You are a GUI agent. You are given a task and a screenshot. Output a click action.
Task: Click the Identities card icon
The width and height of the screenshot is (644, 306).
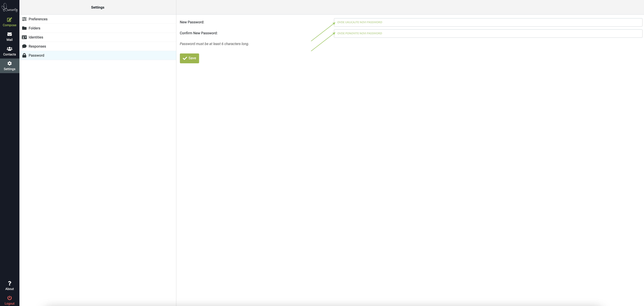coord(24,37)
